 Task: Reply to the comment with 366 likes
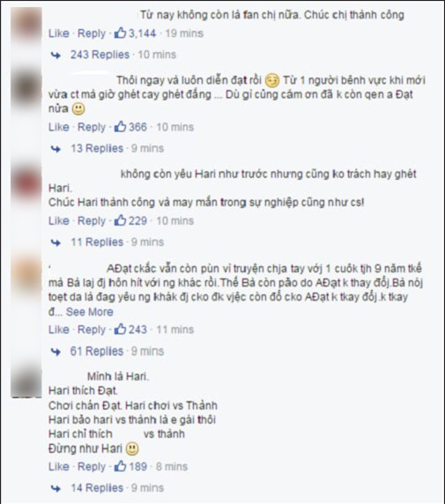(92, 127)
